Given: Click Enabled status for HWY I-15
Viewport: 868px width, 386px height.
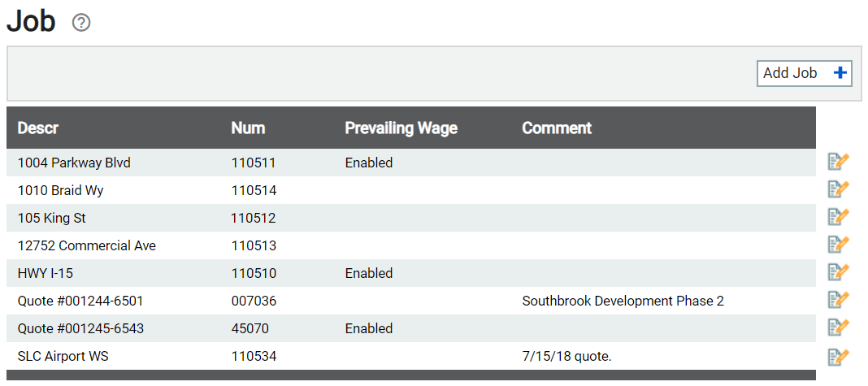Looking at the screenshot, I should click(369, 274).
